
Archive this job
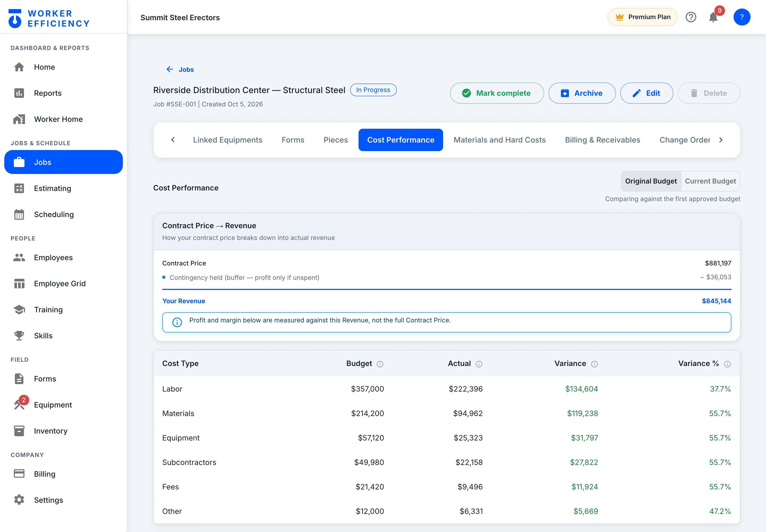pos(582,93)
